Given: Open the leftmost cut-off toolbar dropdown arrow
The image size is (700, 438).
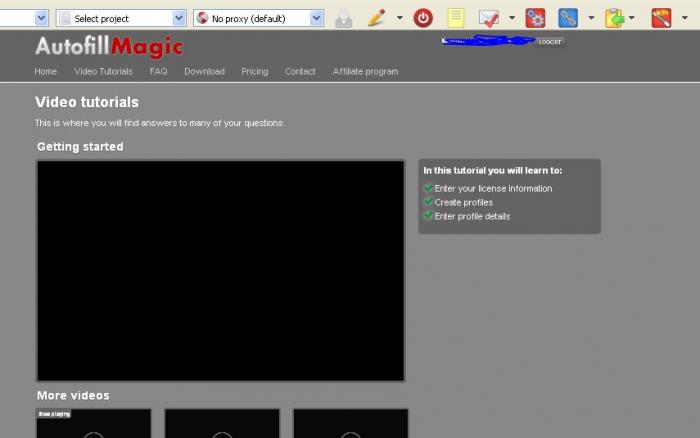Looking at the screenshot, I should click(x=41, y=18).
